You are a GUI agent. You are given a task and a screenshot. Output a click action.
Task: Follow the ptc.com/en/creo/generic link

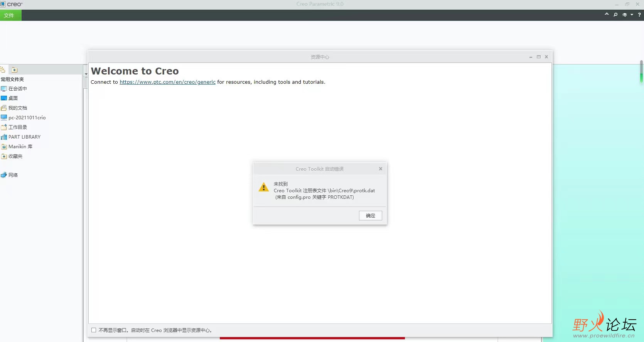point(167,82)
